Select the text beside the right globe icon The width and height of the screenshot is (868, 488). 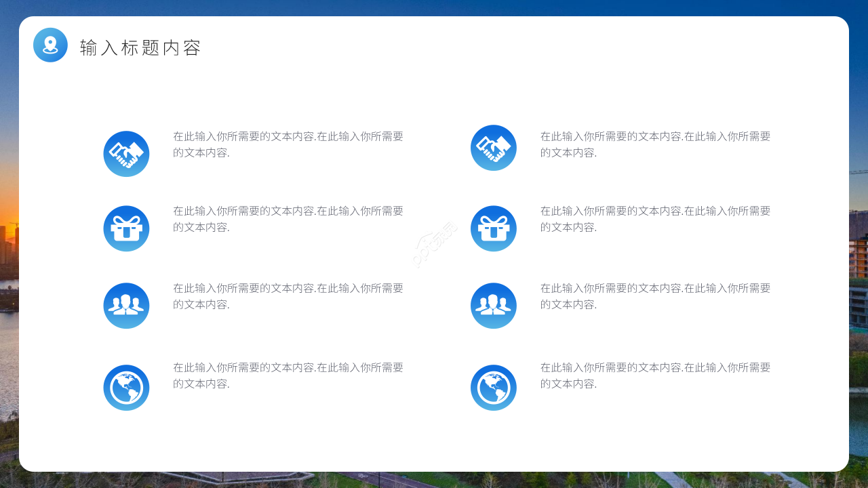[654, 375]
